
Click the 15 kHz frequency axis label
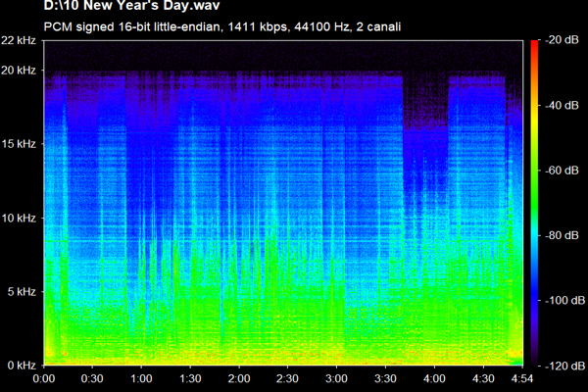(19, 144)
